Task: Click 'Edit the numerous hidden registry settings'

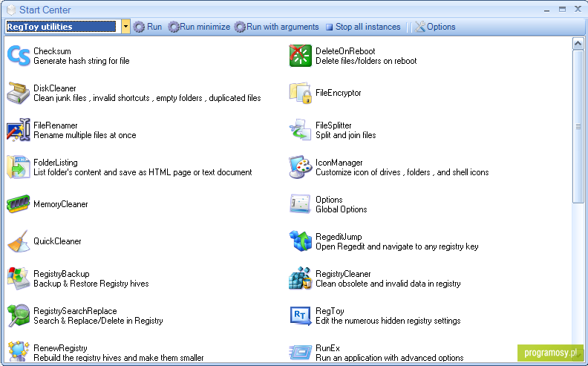Action: 388,321
